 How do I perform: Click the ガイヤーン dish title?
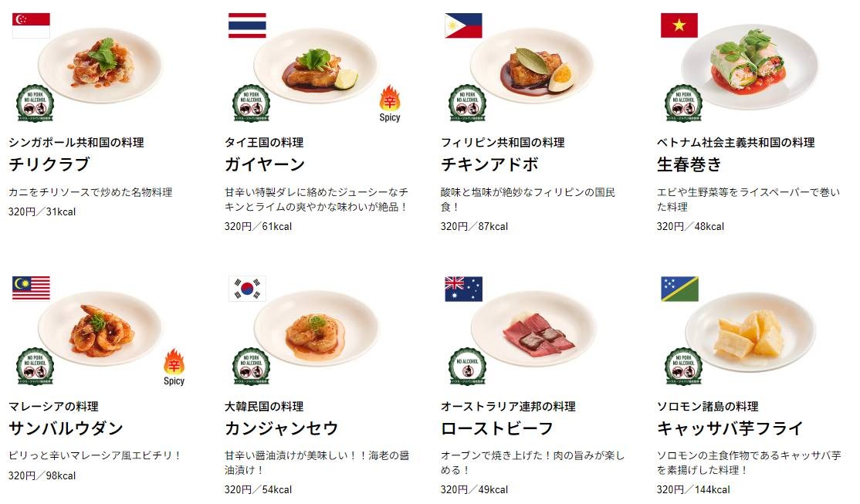265,164
